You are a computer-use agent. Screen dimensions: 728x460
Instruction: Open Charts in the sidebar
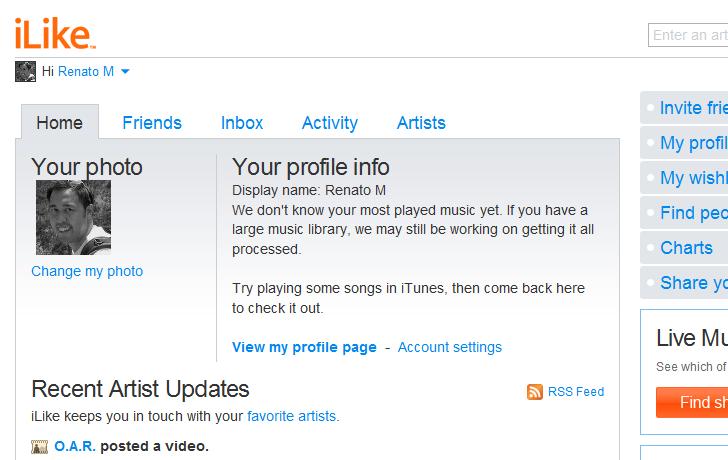[x=687, y=248]
